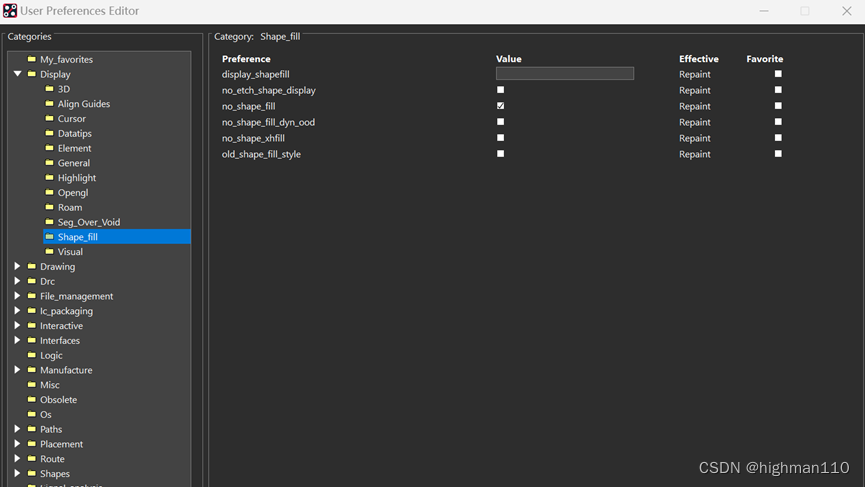865x487 pixels.
Task: Click the display_shapefill value input field
Action: coord(565,74)
